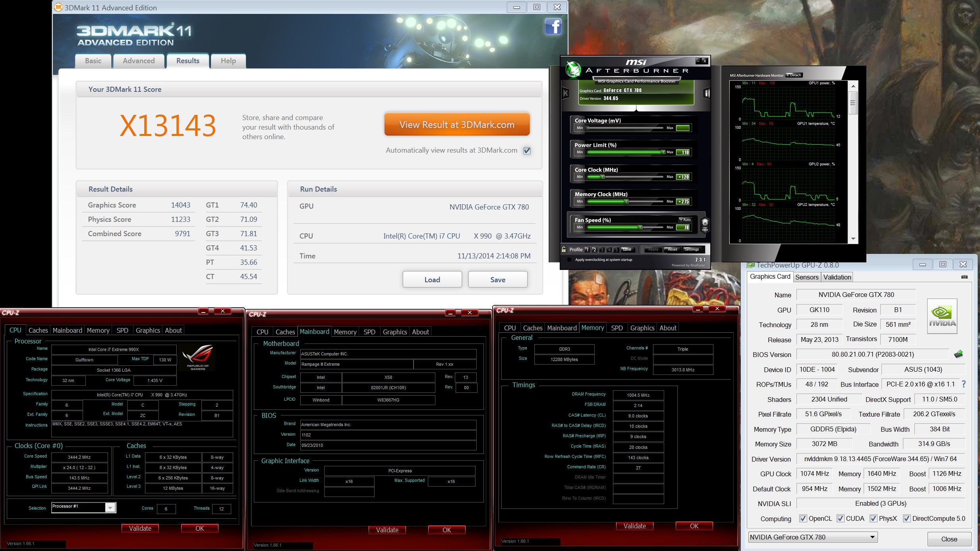Click the Core Clock slider handle
This screenshot has height=551, width=980.
pos(603,177)
